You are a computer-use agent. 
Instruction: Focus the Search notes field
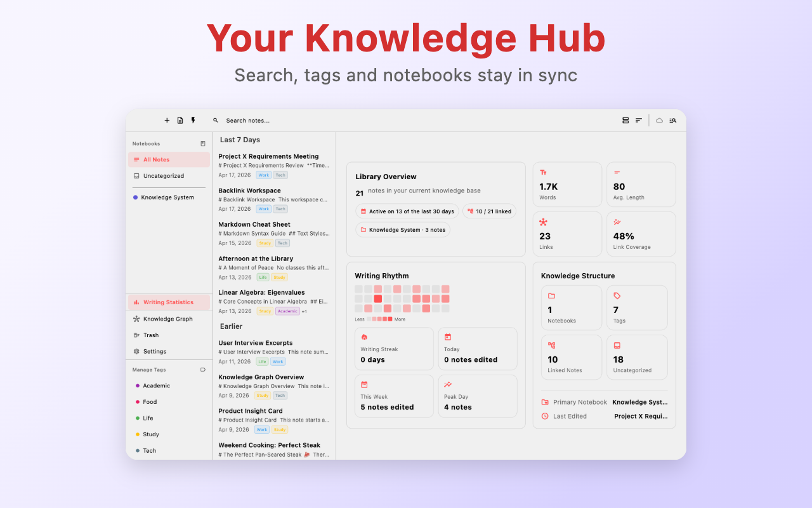[x=247, y=121]
